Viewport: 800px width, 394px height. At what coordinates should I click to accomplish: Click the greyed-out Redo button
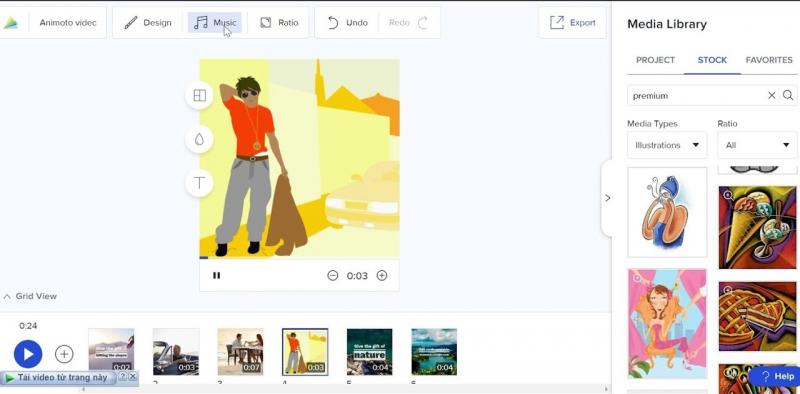(408, 22)
